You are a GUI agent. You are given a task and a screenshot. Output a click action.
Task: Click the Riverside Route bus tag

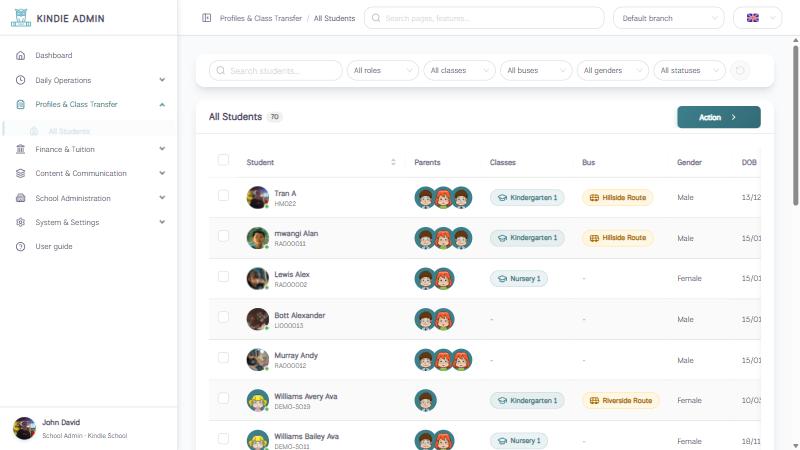[620, 401]
